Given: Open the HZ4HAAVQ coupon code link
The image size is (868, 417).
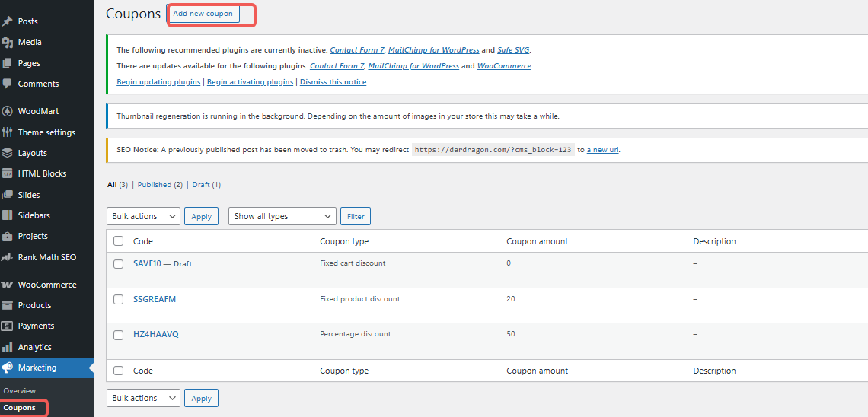Looking at the screenshot, I should click(155, 334).
